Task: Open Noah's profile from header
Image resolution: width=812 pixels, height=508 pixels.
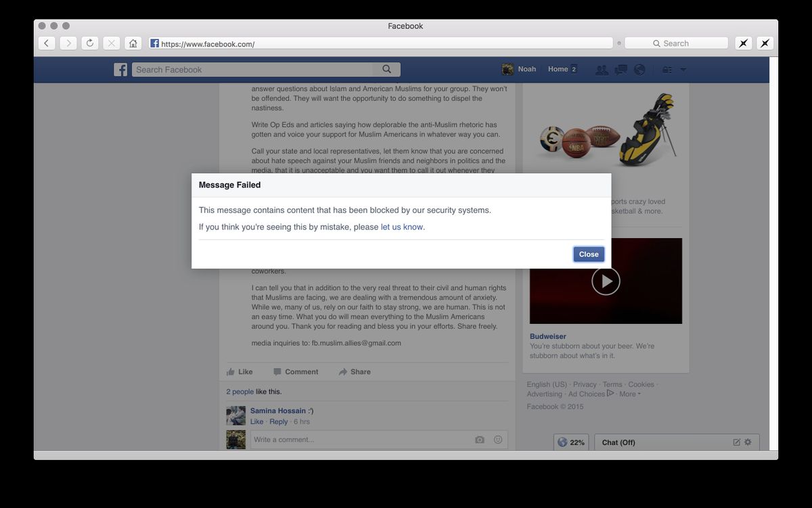Action: [520, 69]
